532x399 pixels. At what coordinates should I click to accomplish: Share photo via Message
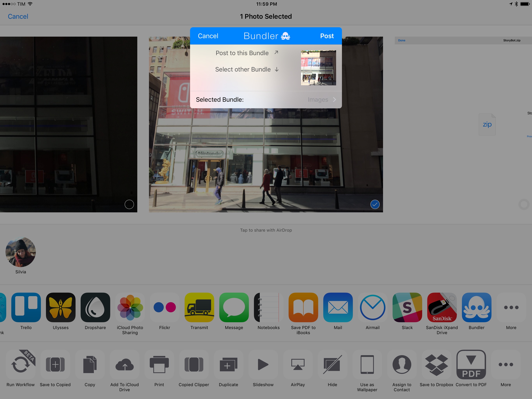coord(234,307)
